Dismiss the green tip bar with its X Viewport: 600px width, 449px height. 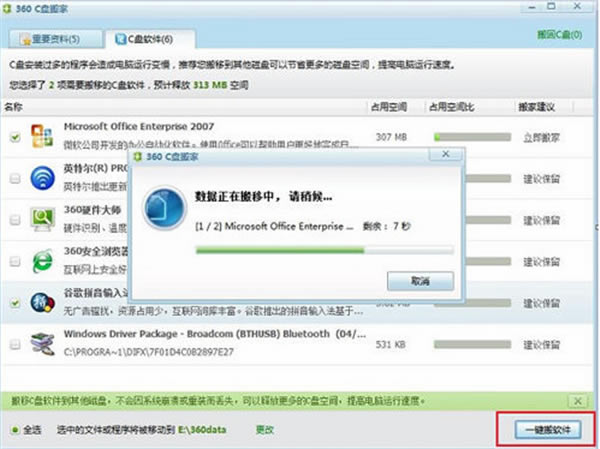[x=578, y=401]
